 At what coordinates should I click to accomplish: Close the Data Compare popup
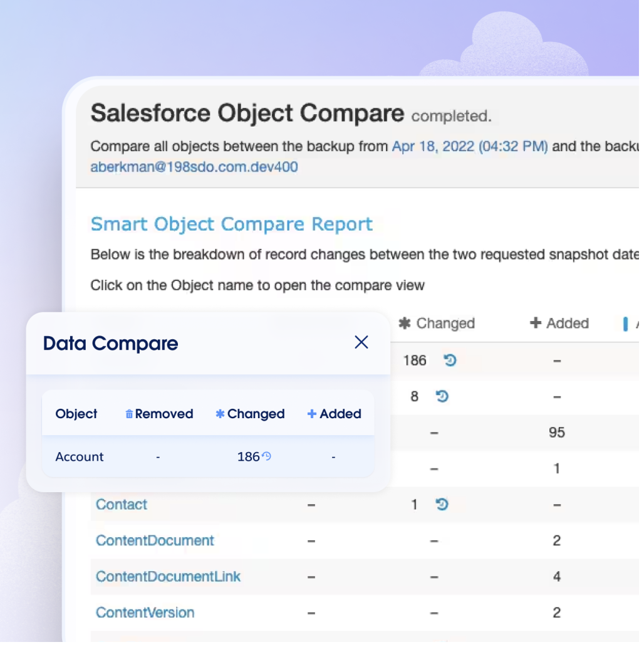361,342
